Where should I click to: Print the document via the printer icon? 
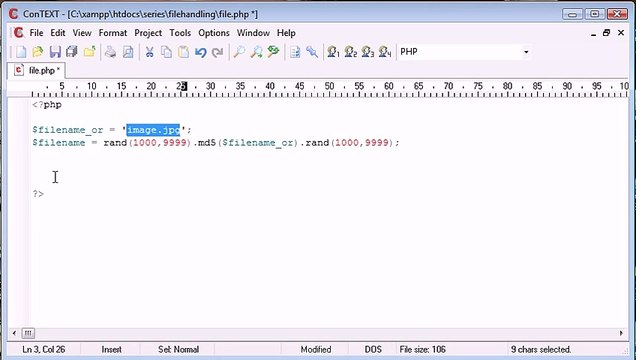click(x=110, y=52)
